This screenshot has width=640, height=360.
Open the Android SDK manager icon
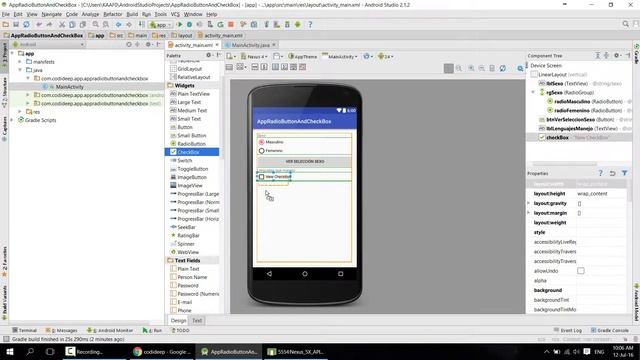pos(287,24)
